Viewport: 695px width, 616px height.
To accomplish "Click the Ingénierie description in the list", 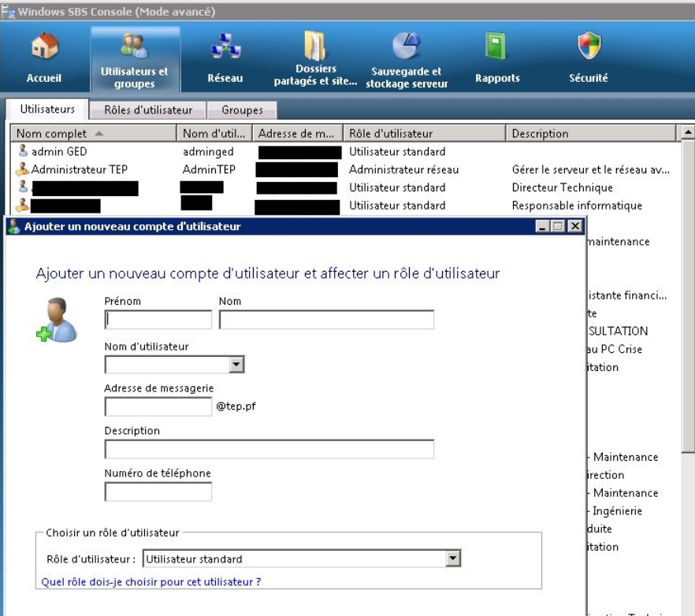I will click(x=615, y=511).
